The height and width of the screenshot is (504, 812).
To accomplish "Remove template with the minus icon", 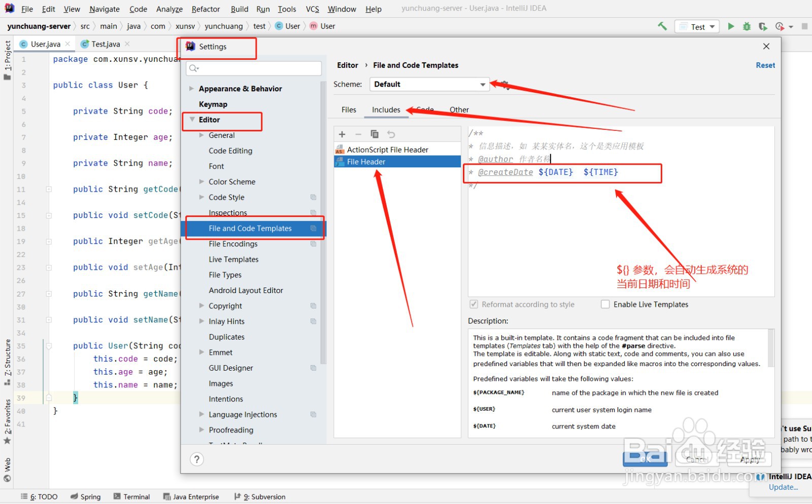I will tap(358, 134).
